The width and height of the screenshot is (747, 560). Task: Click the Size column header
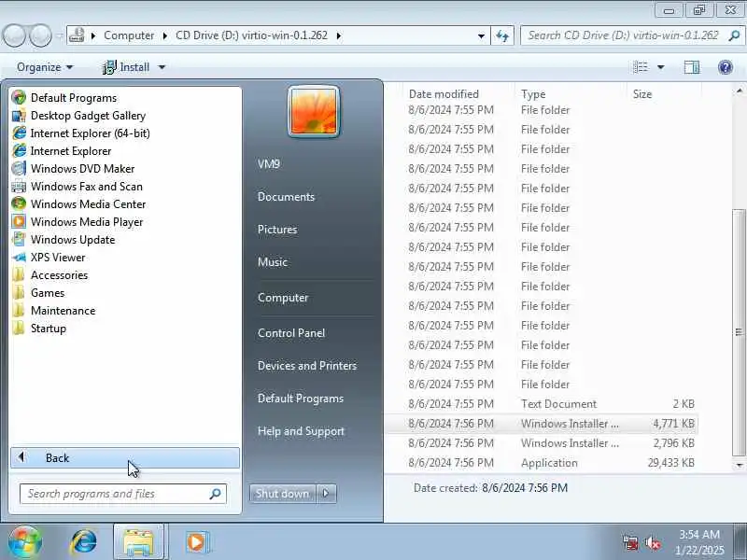click(642, 94)
